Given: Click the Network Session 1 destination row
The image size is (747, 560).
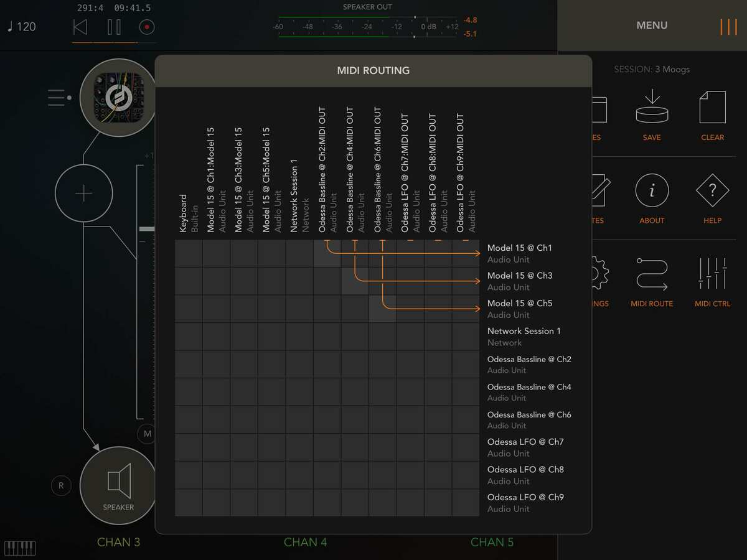Looking at the screenshot, I should click(524, 337).
